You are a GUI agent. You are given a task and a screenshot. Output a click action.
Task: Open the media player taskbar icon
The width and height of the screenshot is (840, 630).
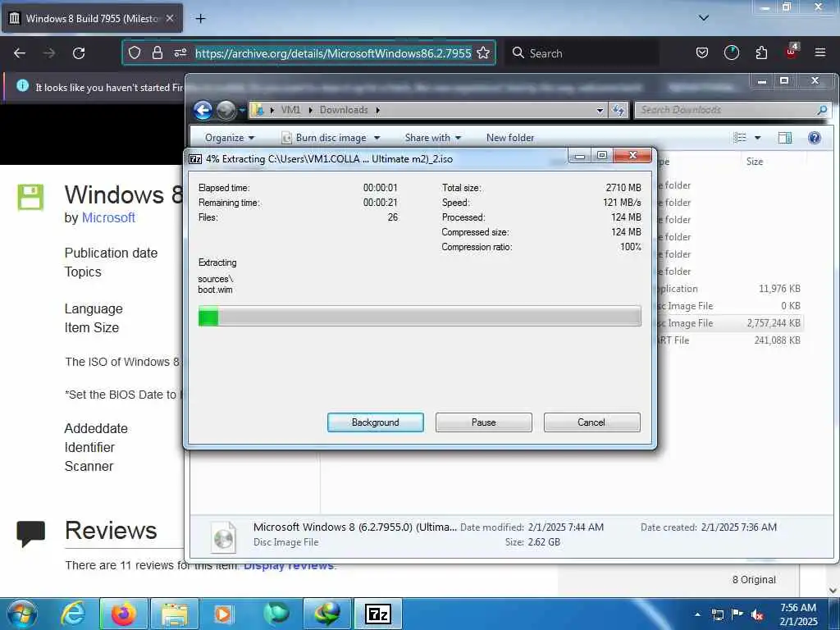(x=223, y=614)
